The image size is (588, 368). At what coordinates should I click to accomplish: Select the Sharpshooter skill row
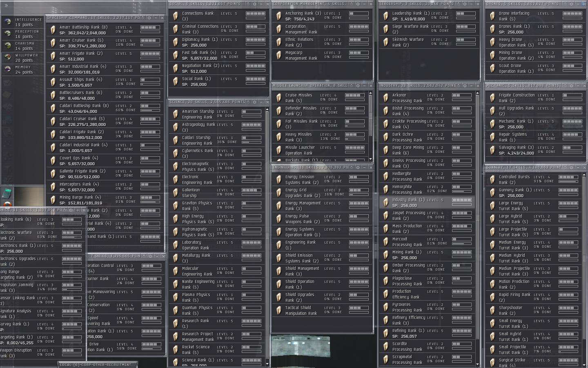534,310
